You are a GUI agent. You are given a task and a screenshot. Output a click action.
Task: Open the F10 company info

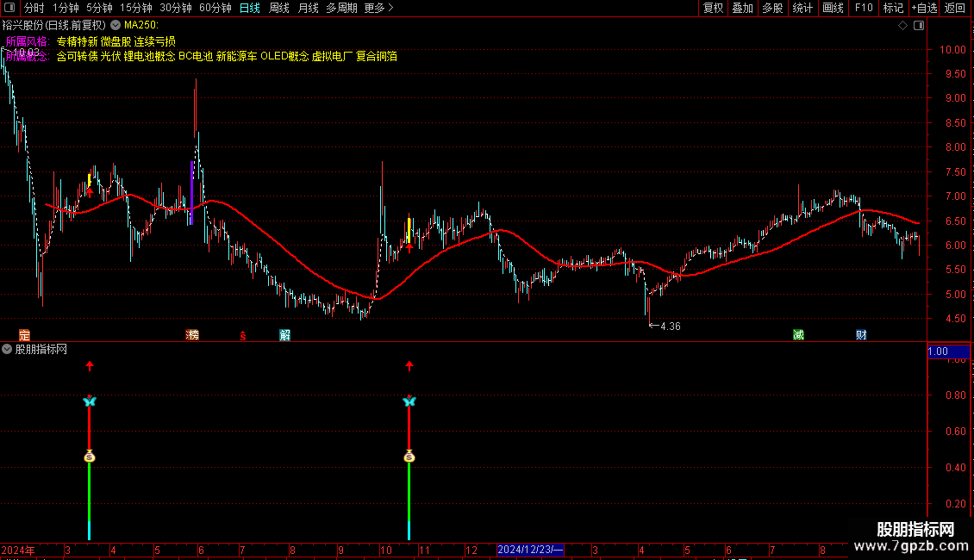864,8
